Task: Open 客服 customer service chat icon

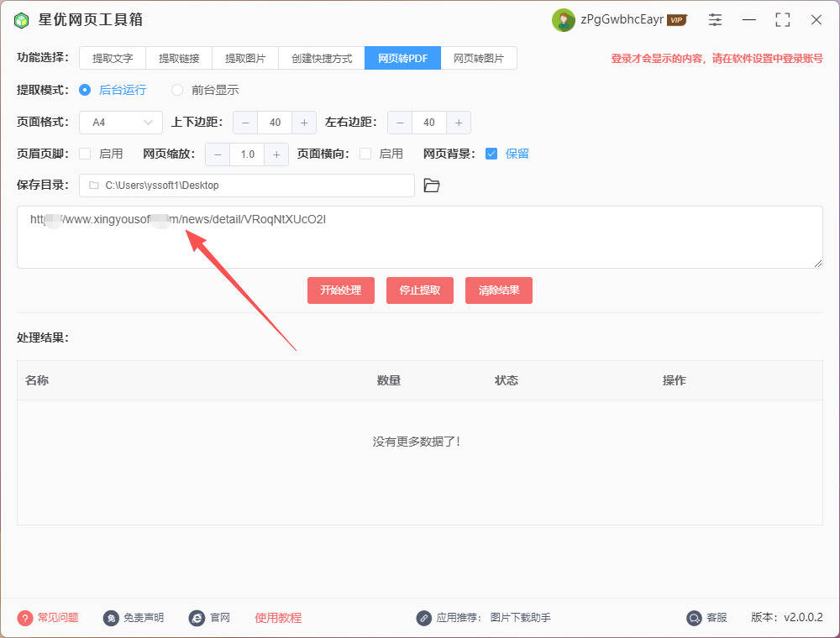Action: coord(693,618)
